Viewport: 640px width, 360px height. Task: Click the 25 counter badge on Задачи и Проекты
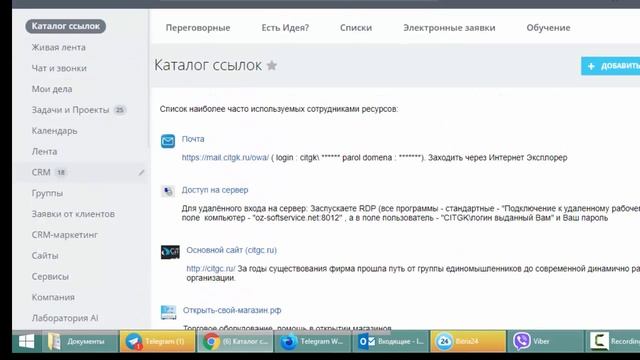120,110
